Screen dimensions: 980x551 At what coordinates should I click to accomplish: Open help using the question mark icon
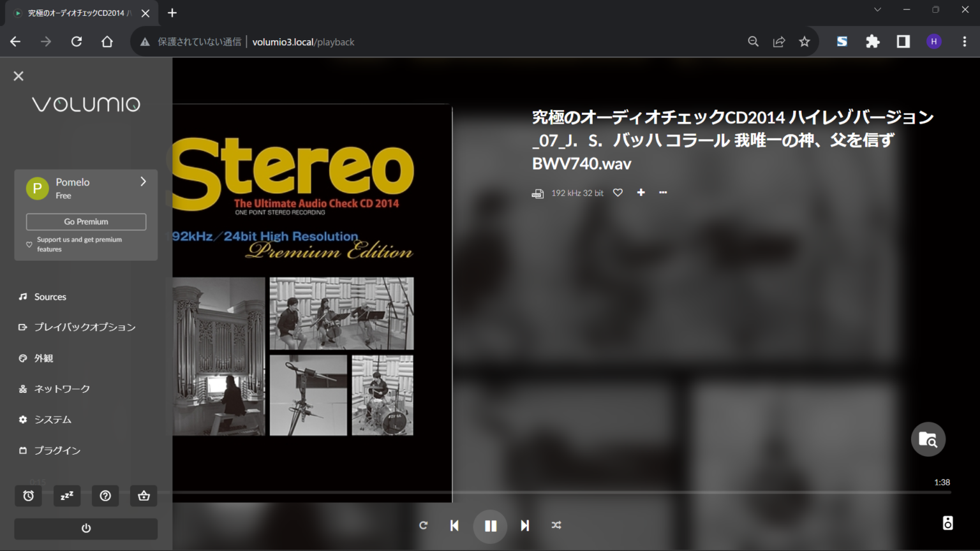coord(105,496)
